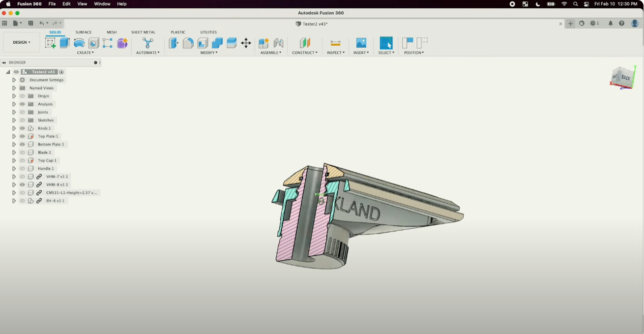Toggle visibility of the Analysis folder
This screenshot has height=334, width=644.
pos(22,104)
